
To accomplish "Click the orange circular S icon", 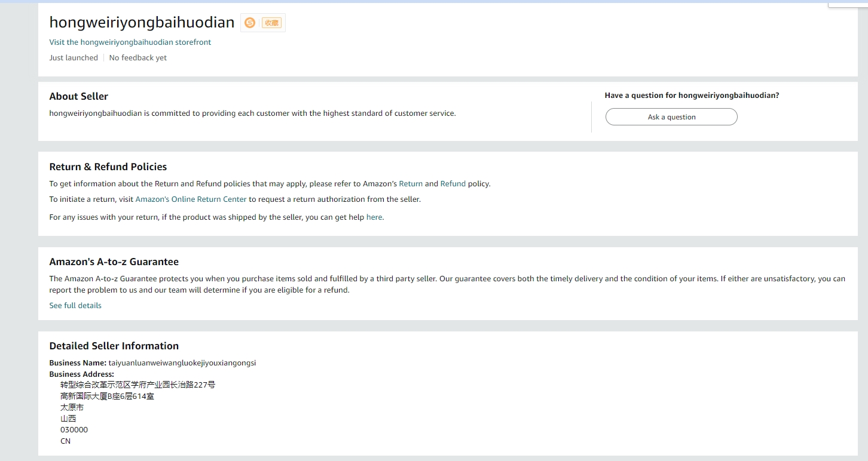I will click(x=250, y=23).
